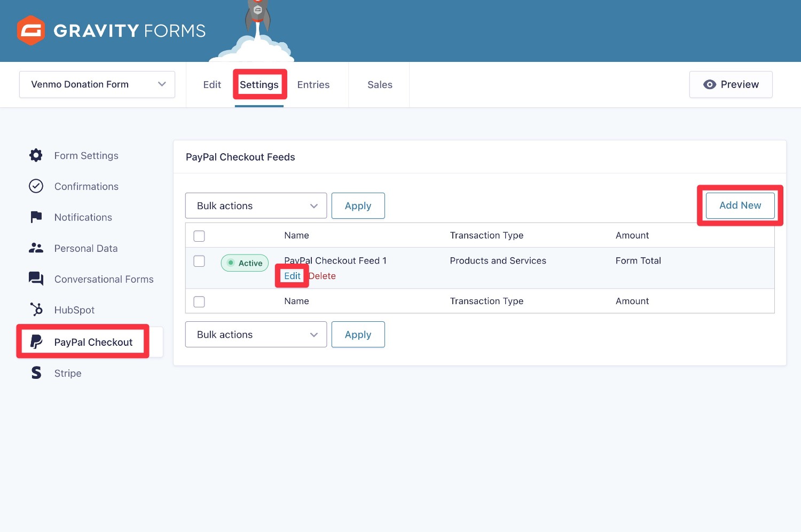Click the HubSpot sprocket icon
Image resolution: width=801 pixels, height=532 pixels.
coord(36,309)
